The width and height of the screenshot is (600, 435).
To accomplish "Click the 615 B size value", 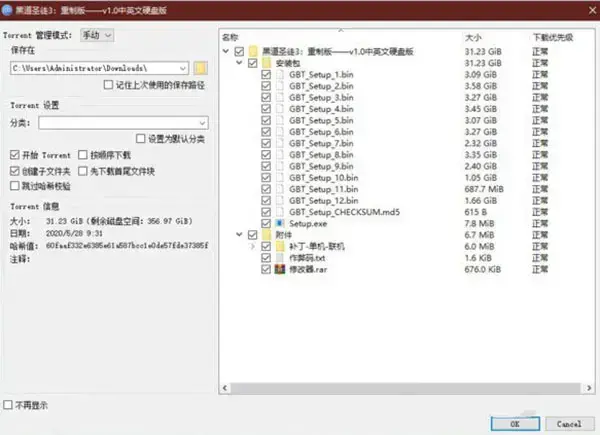I will 474,212.
